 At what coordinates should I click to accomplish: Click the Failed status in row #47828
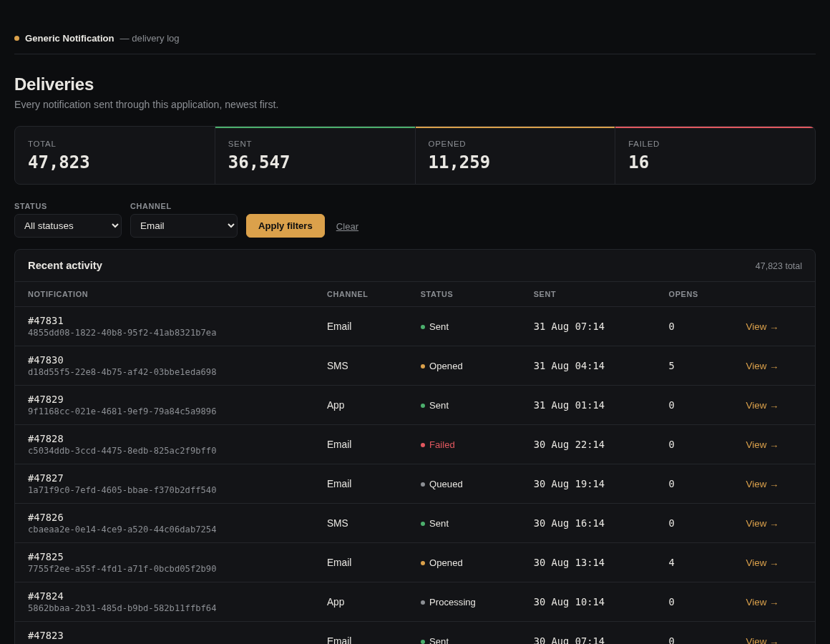point(438,445)
